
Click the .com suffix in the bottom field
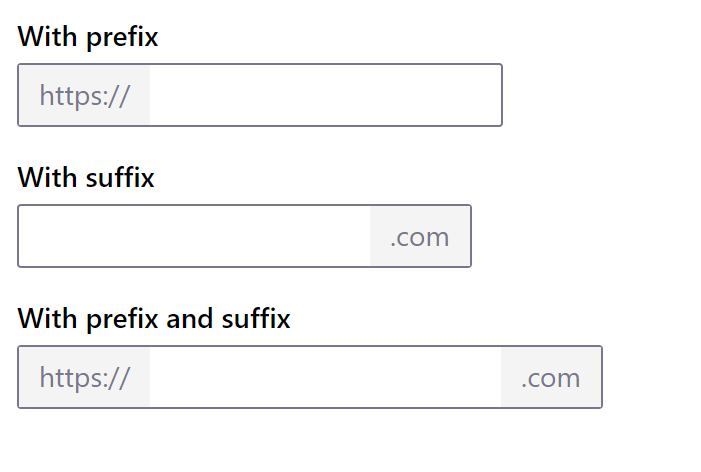pos(550,378)
